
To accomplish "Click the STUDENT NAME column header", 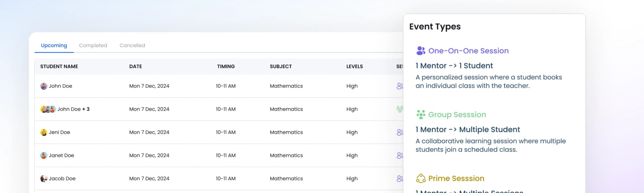I will [59, 66].
